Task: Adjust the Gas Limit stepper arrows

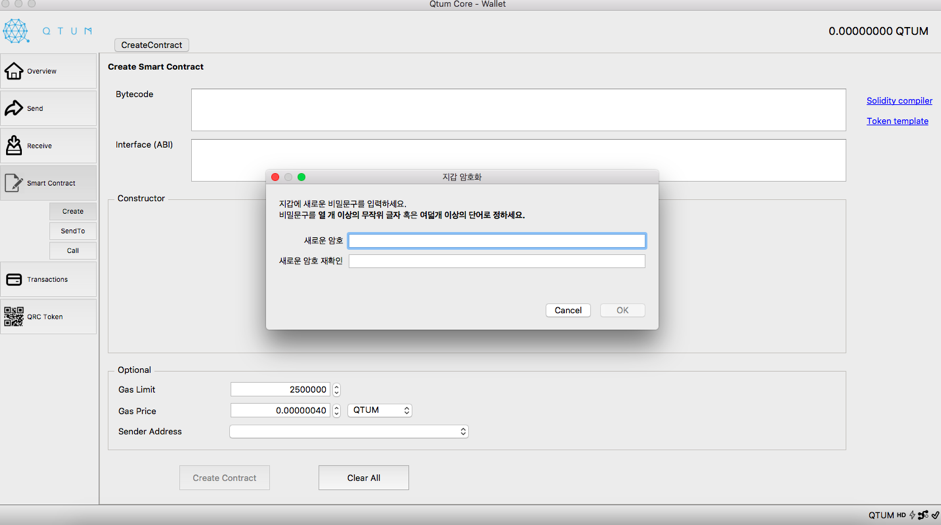Action: coord(337,389)
